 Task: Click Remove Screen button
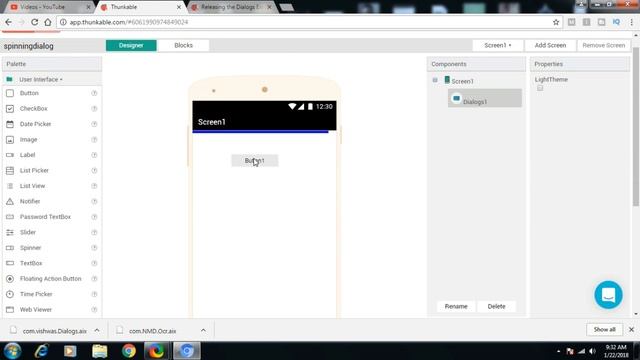point(603,45)
